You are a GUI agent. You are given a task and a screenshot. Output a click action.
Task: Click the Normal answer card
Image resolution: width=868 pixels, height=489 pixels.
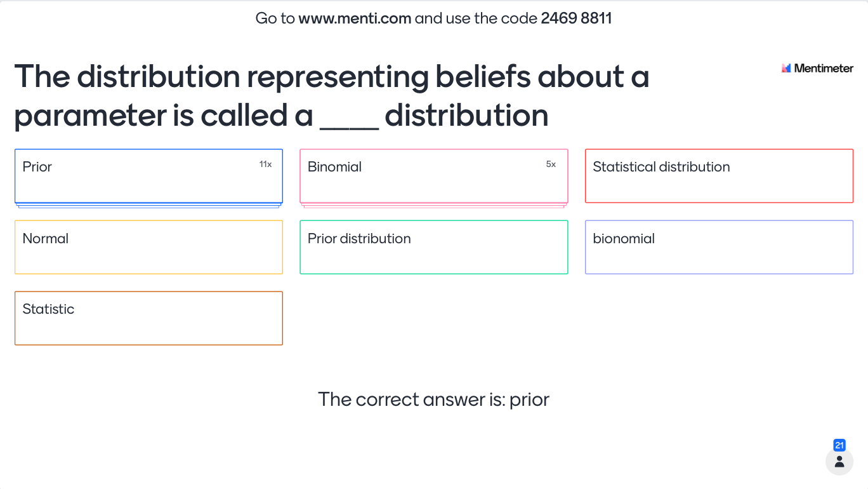pyautogui.click(x=148, y=247)
